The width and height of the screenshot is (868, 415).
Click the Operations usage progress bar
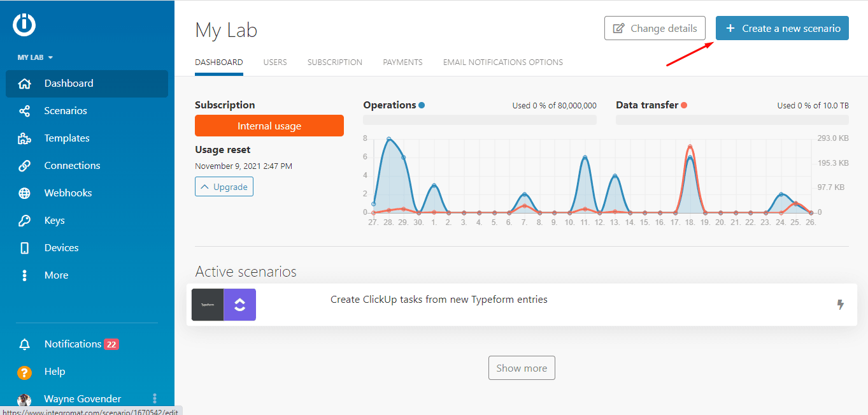tap(480, 120)
